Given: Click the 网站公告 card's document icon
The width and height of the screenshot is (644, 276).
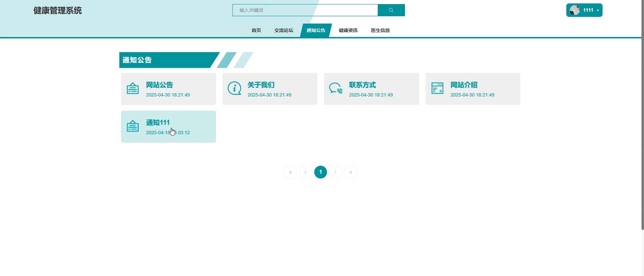Looking at the screenshot, I should tap(132, 88).
